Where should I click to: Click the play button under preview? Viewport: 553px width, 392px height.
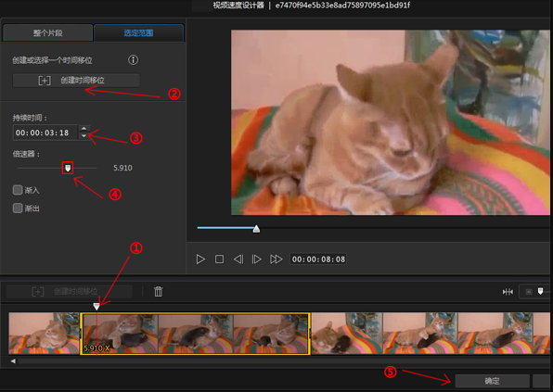[200, 259]
